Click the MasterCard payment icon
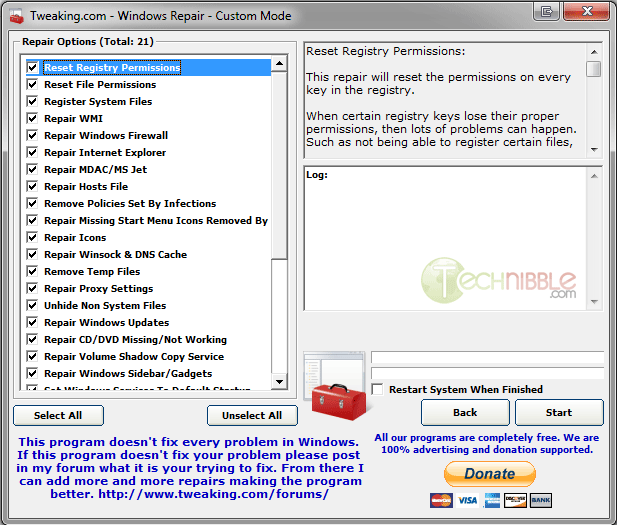Screen dimensions: 617x525 (x=441, y=500)
